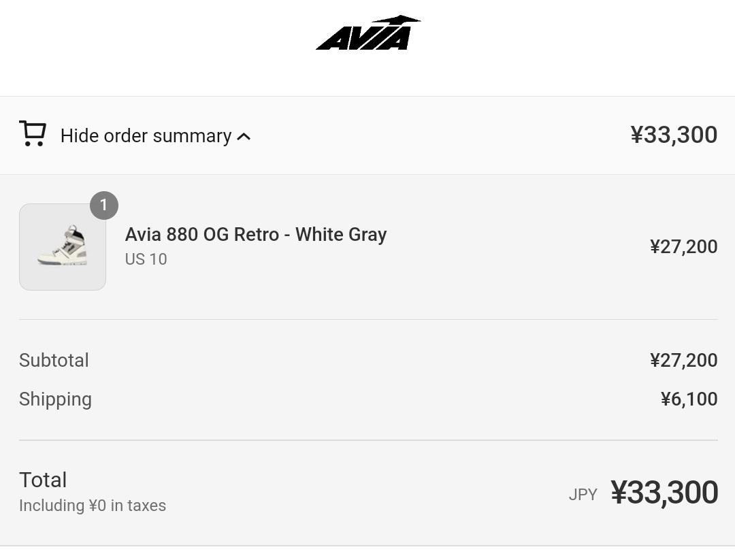The image size is (735, 560).
Task: Click the ¥27,200 product price
Action: [683, 246]
